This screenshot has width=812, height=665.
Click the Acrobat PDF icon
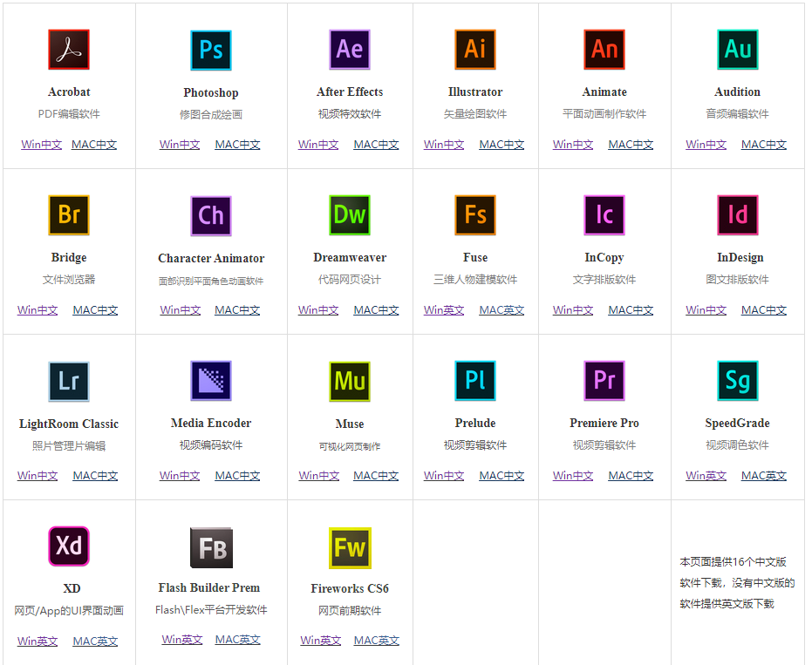pyautogui.click(x=69, y=50)
